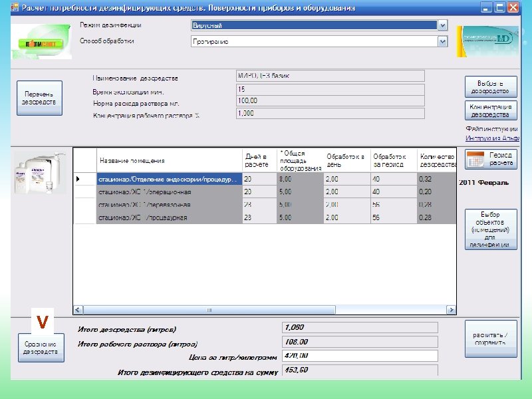
Task: Click the concentration field showing 1,000
Action: click(330, 113)
